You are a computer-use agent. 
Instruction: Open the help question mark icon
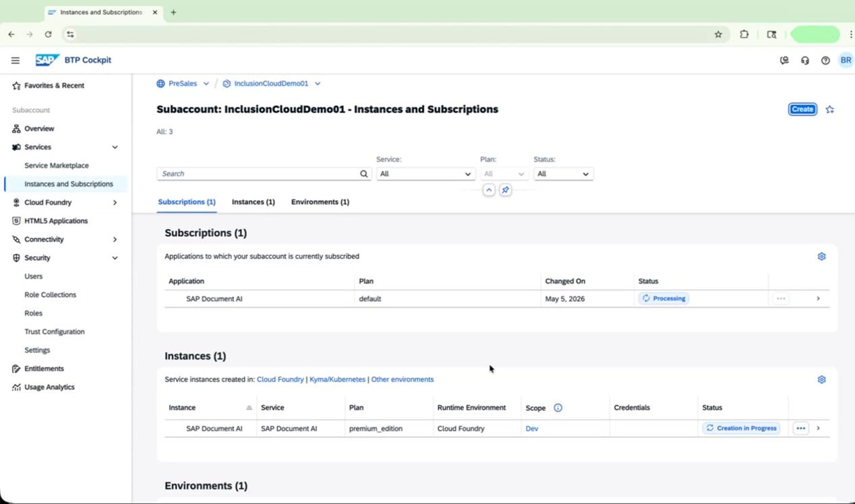coord(825,60)
